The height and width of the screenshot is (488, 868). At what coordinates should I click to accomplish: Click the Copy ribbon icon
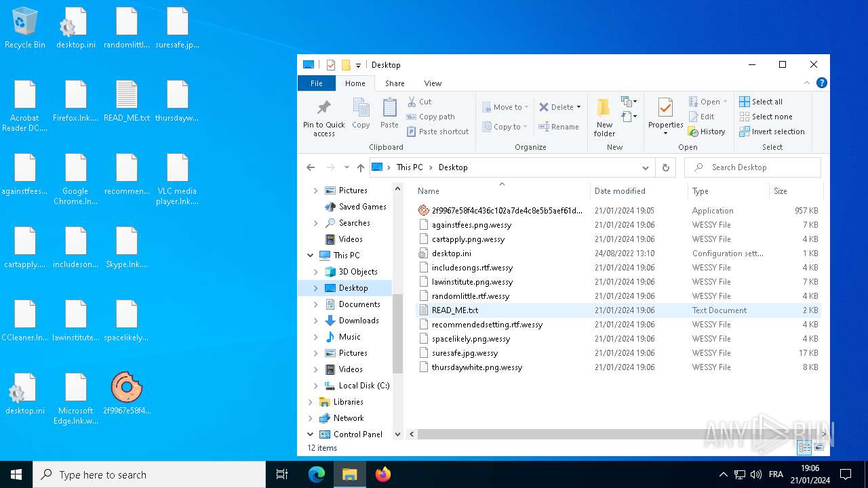pos(361,108)
